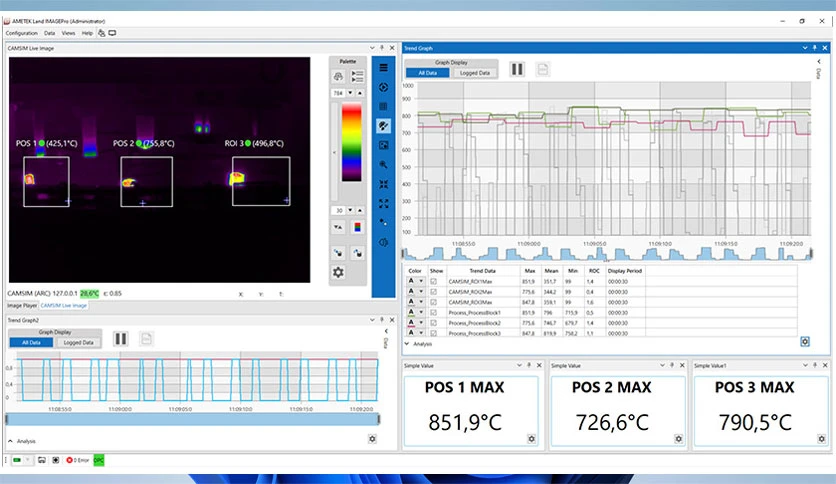Decrease palette upper limit 784 value
This screenshot has width=836, height=484.
[x=350, y=93]
